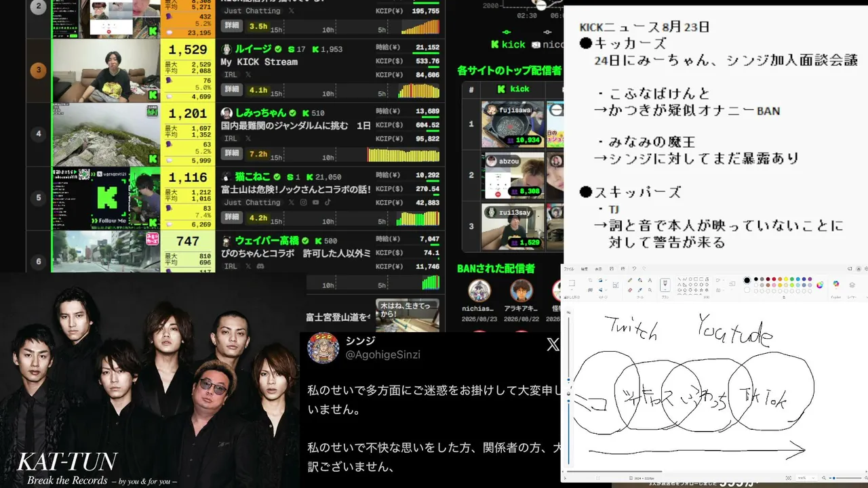Click the "KICKニュース8月23日" heading text
Image resolution: width=868 pixels, height=488 pixels.
pos(645,27)
